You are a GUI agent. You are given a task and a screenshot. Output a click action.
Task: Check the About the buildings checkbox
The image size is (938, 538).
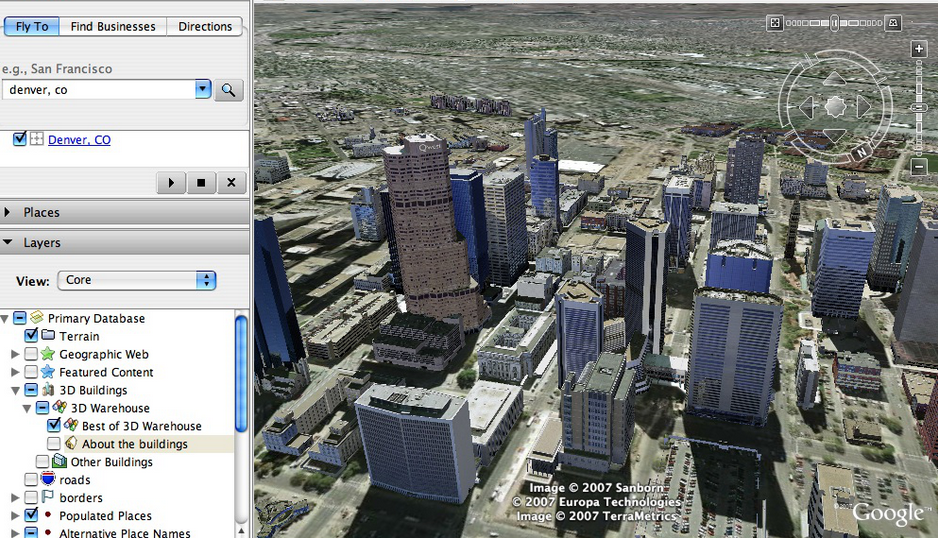(54, 443)
